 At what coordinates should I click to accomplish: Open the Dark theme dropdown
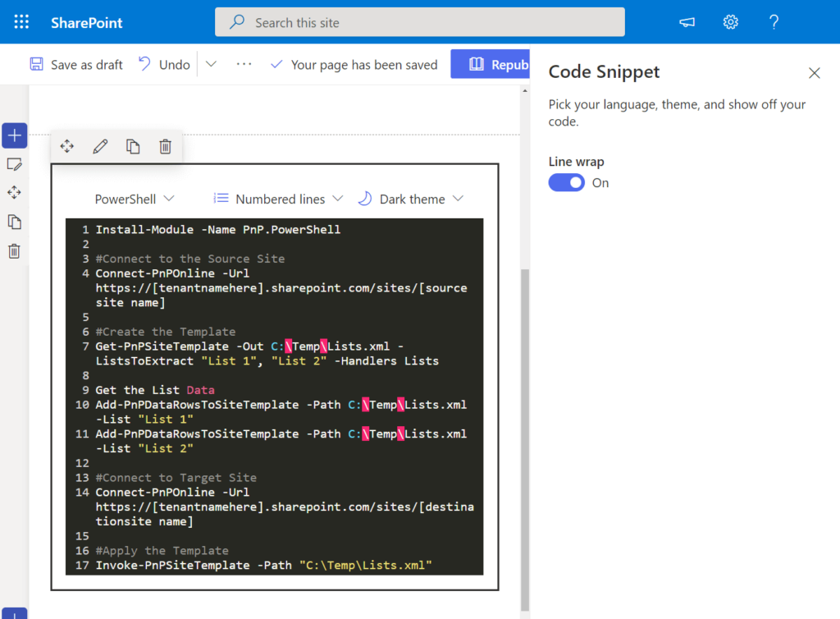[x=410, y=199]
